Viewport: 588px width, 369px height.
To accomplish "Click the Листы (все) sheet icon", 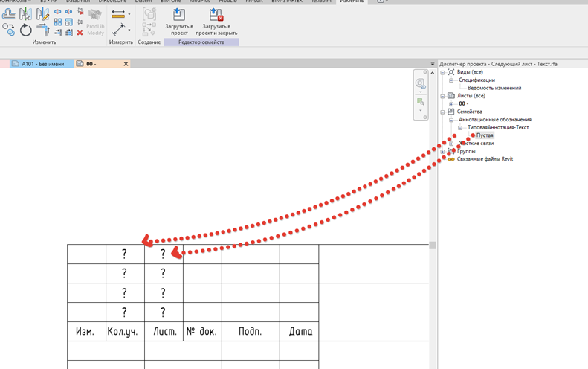I will click(x=451, y=96).
